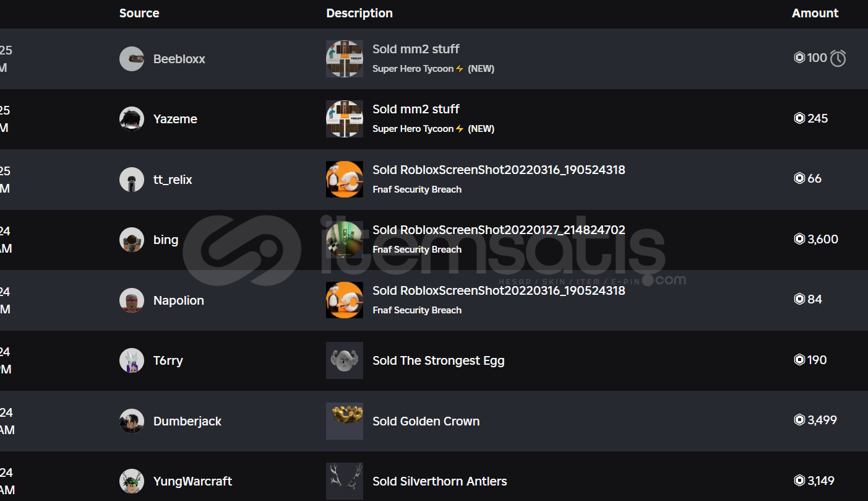Open bing's avatar icon
The image size is (868, 501).
tap(132, 240)
